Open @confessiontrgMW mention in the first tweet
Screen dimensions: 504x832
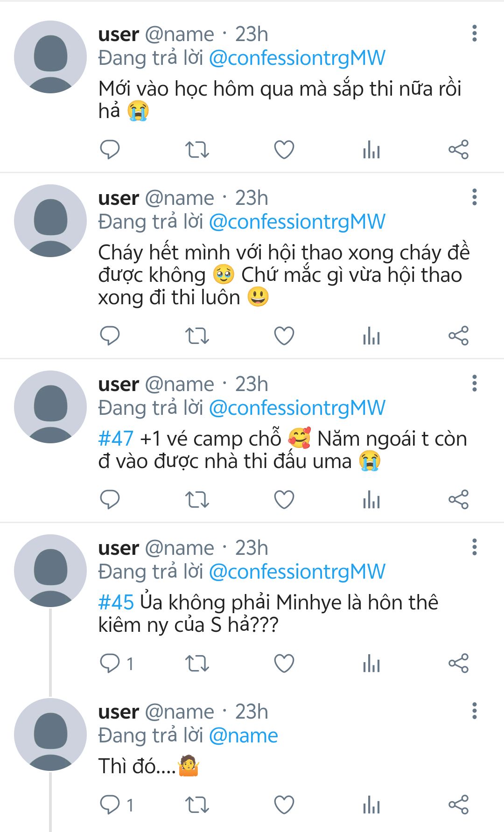(x=297, y=58)
